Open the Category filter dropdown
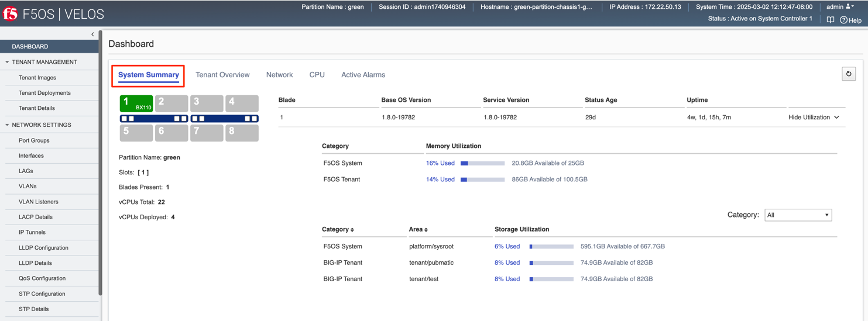 pyautogui.click(x=798, y=215)
